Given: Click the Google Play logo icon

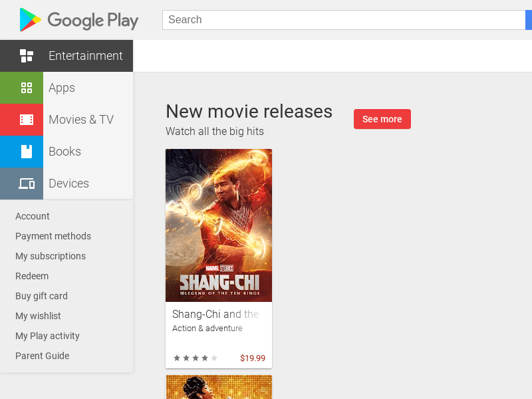Looking at the screenshot, I should (30, 20).
